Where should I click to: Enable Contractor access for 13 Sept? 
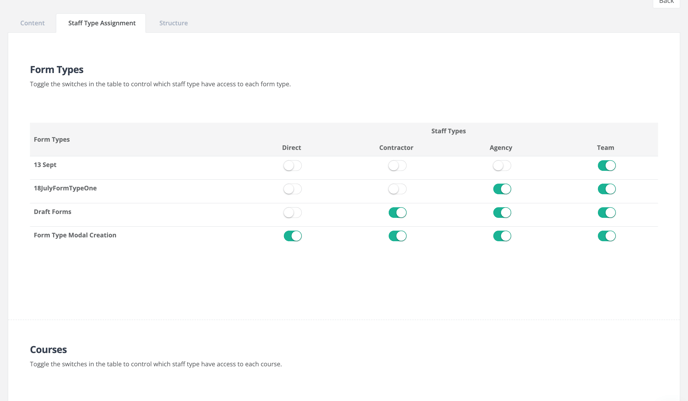coord(397,166)
